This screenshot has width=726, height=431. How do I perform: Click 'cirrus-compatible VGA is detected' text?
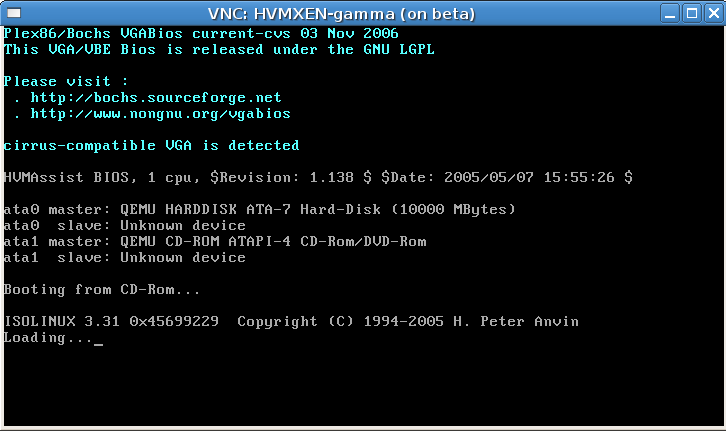coord(151,146)
